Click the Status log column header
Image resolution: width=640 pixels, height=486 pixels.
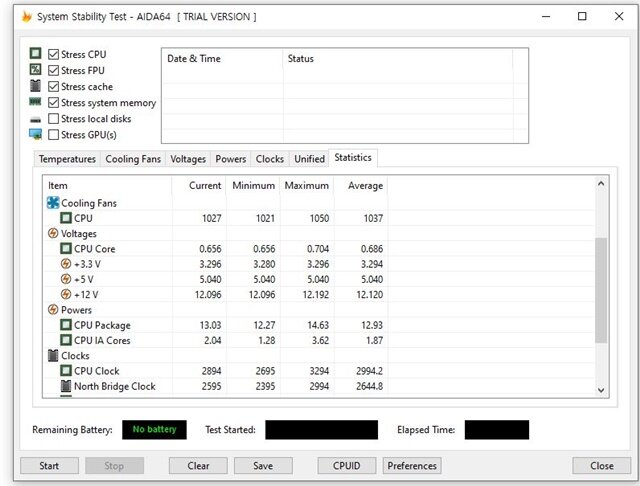click(398, 59)
